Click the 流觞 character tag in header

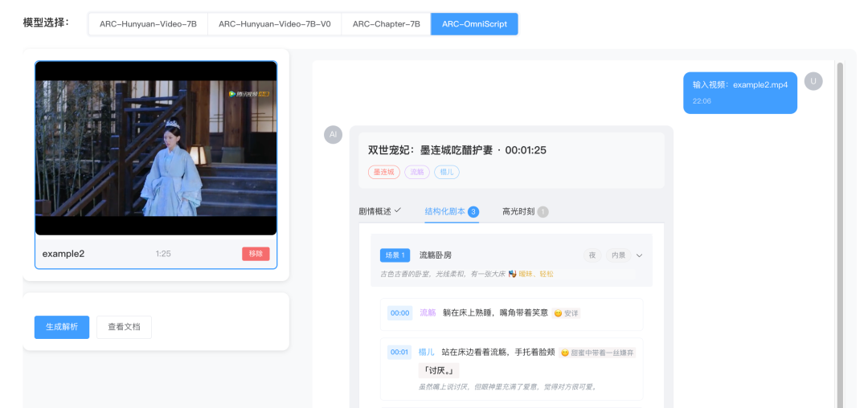coord(417,172)
